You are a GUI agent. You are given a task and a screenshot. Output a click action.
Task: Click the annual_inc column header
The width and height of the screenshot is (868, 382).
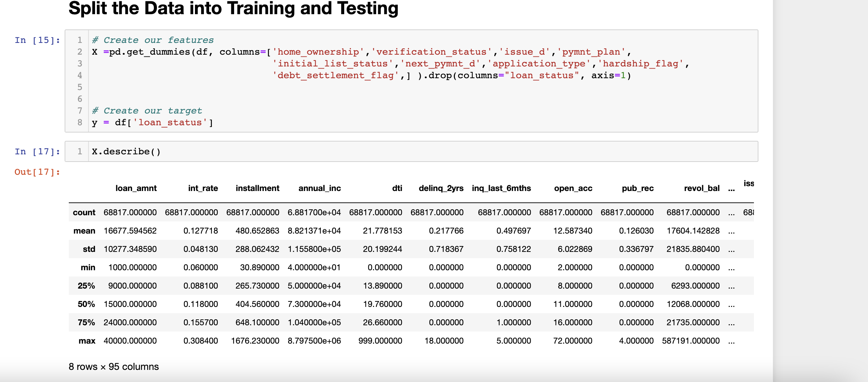(x=320, y=188)
